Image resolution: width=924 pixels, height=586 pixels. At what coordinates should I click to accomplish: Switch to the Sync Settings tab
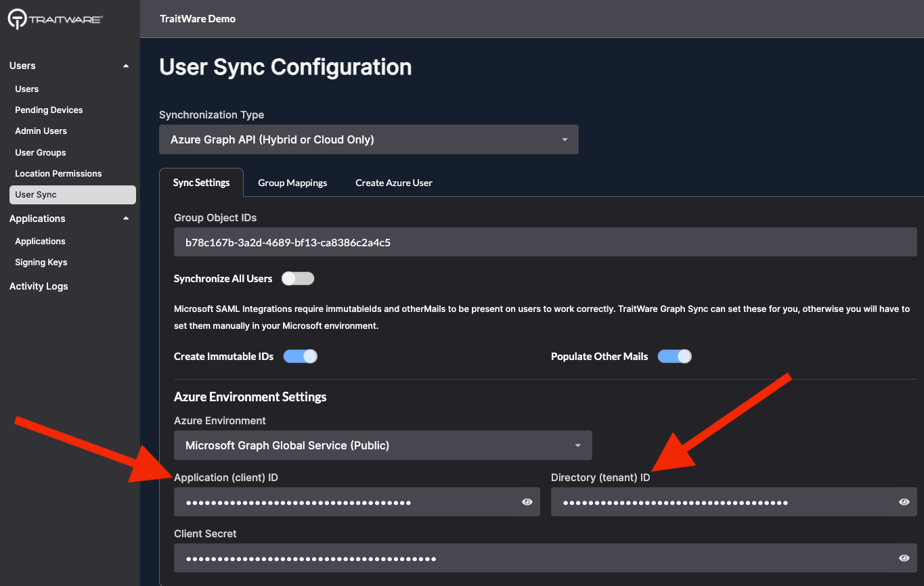click(x=201, y=183)
